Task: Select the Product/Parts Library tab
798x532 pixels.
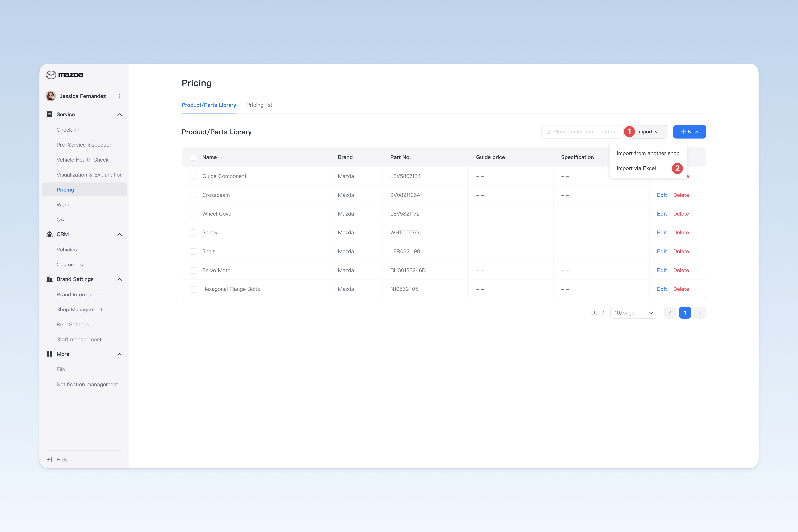Action: 209,105
